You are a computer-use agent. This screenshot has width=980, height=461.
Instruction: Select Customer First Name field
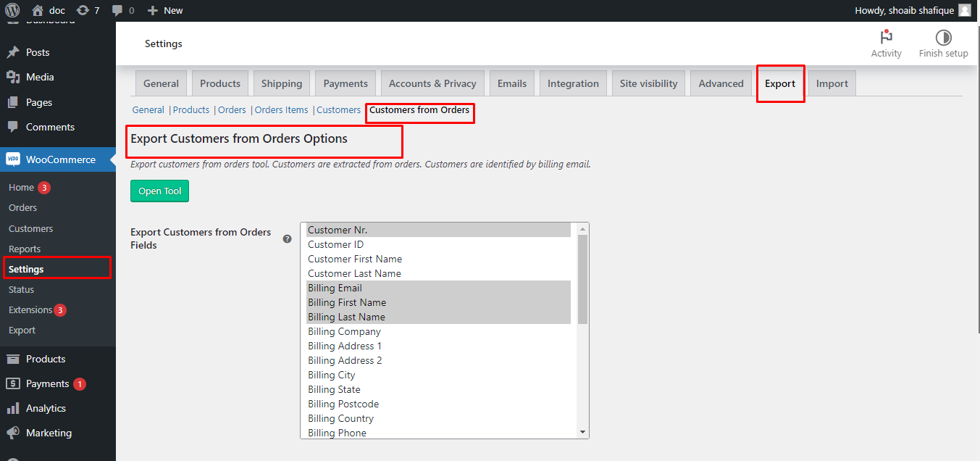tap(438, 259)
